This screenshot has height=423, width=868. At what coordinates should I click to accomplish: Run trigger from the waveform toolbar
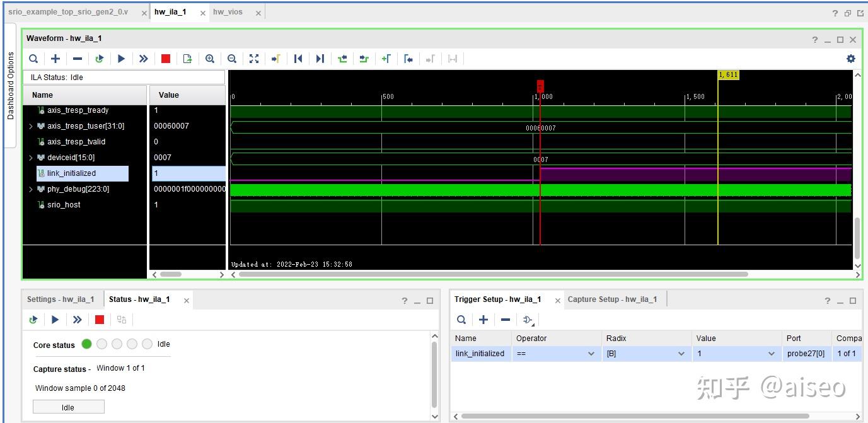coord(121,59)
